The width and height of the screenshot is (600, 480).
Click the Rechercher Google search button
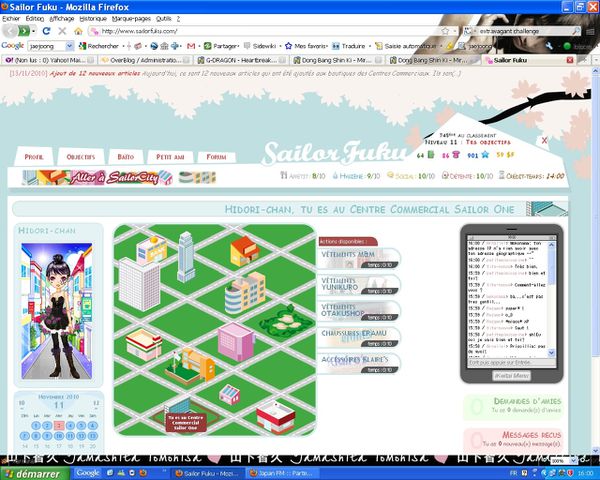(x=99, y=46)
